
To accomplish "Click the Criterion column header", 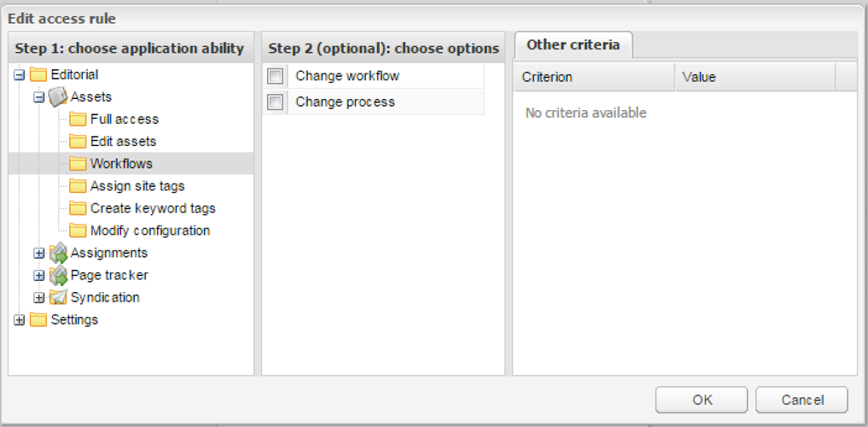I will point(594,77).
